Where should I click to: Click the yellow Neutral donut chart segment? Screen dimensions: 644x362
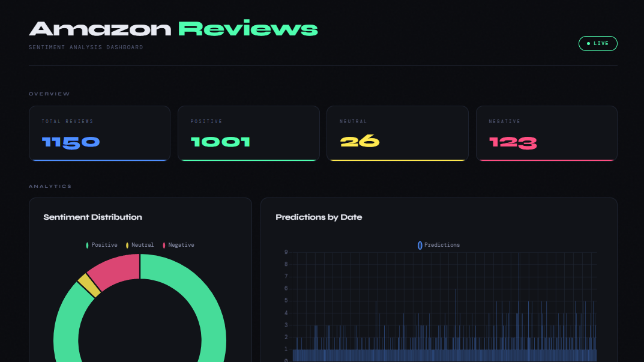(89, 285)
